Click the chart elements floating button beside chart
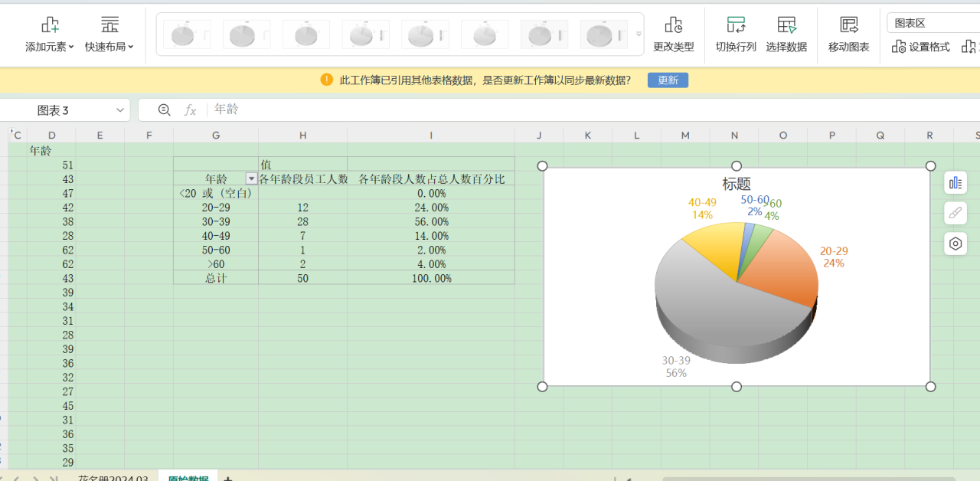Image resolution: width=980 pixels, height=481 pixels. pyautogui.click(x=955, y=183)
